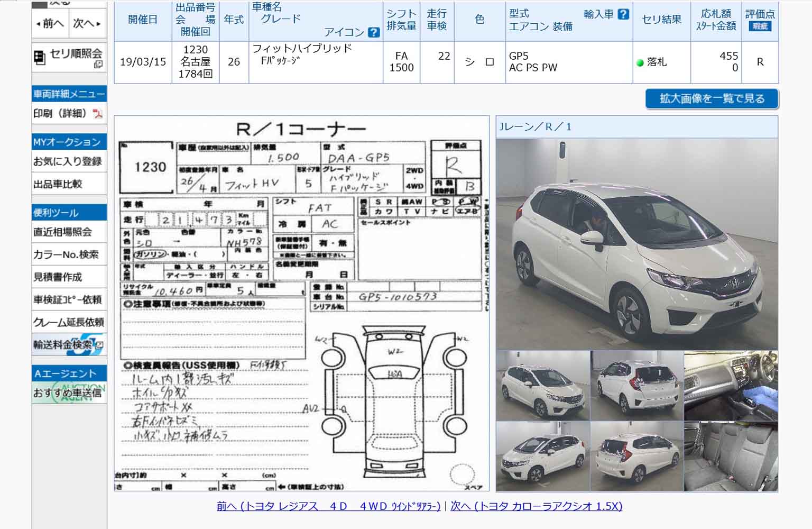Click the 開催日 column header
Screen dimensions: 812x529
143,20
